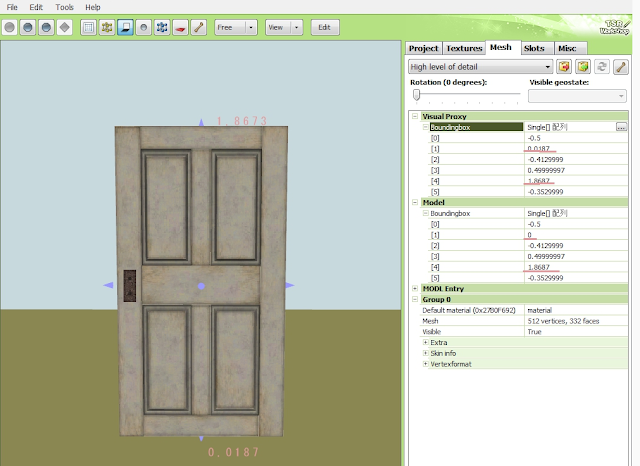Click the import mesh icon with green arrow
Screen dimensions: 640x466
(x=583, y=67)
